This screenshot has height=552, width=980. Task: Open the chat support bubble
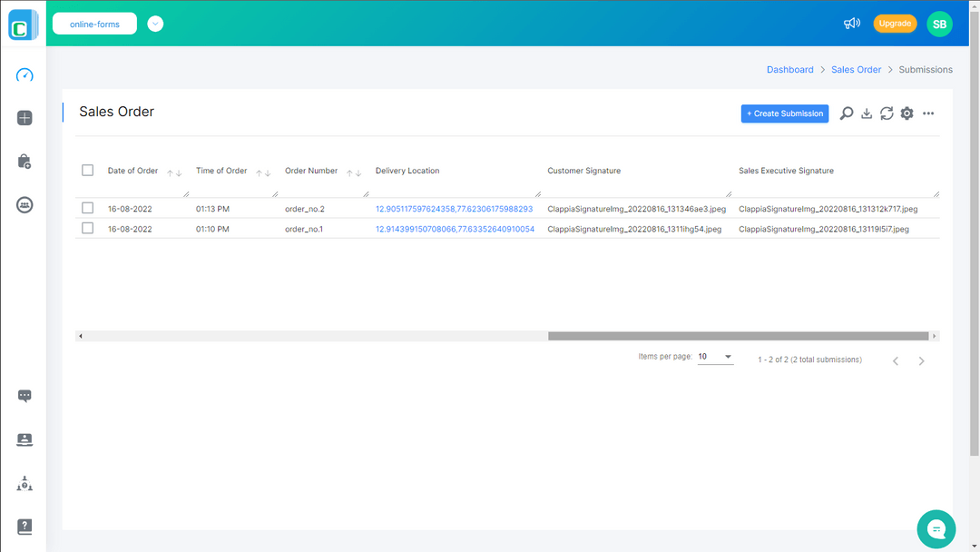(936, 529)
